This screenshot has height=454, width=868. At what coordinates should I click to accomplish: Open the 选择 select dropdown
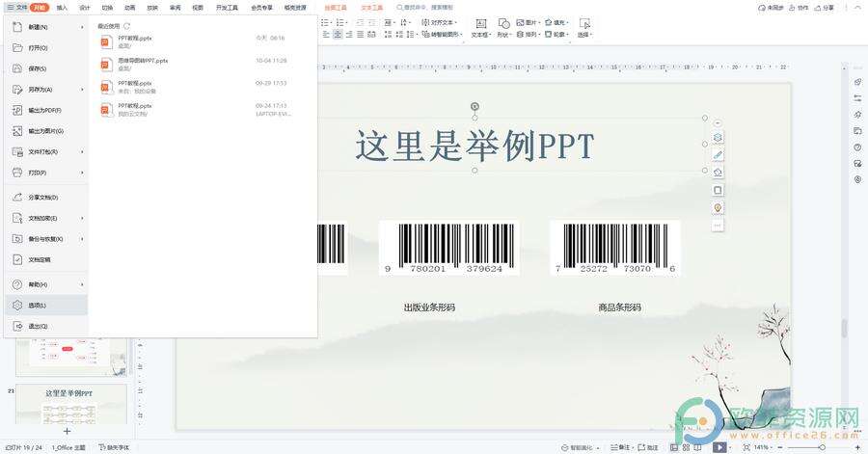584,28
